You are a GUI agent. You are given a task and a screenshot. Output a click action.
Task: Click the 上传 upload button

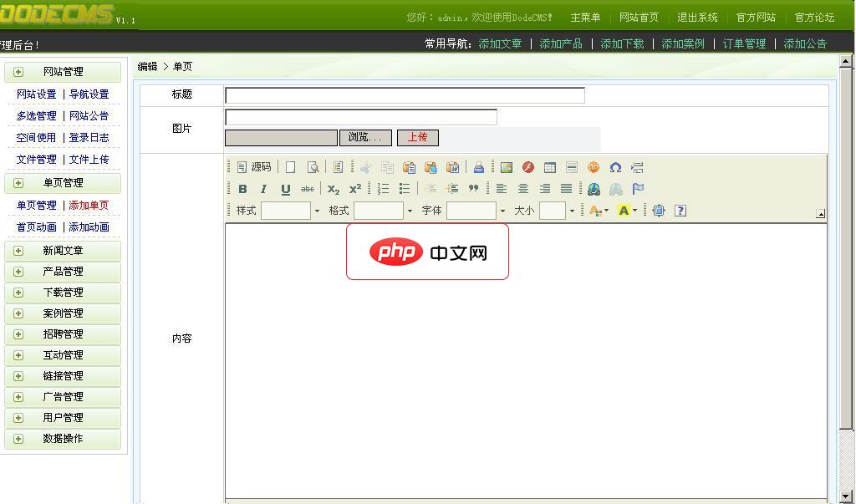coord(418,137)
